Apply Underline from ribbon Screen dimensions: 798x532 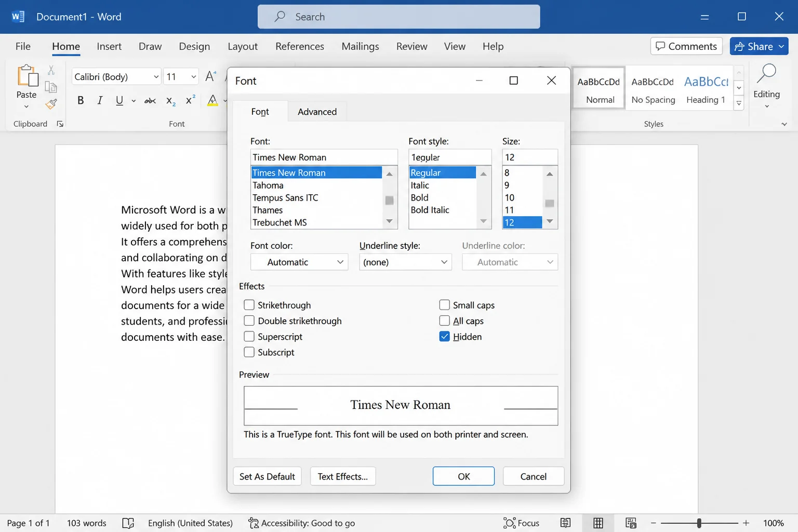click(119, 101)
